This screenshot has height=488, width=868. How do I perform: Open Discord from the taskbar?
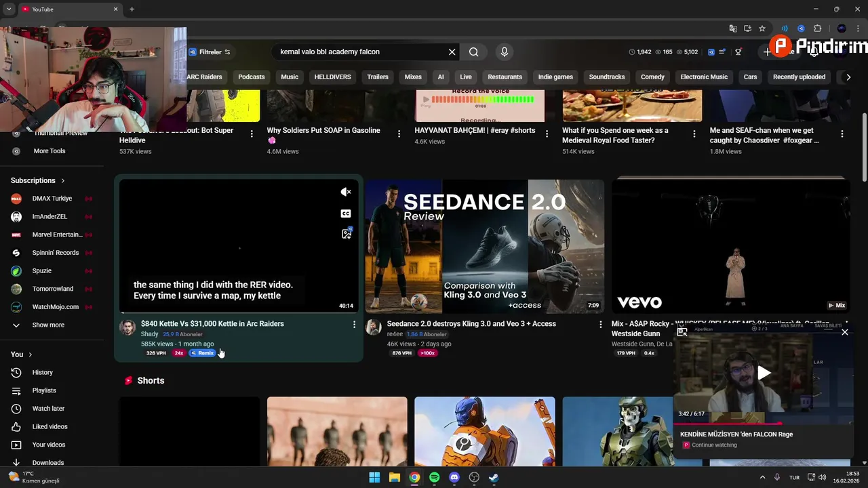454,477
